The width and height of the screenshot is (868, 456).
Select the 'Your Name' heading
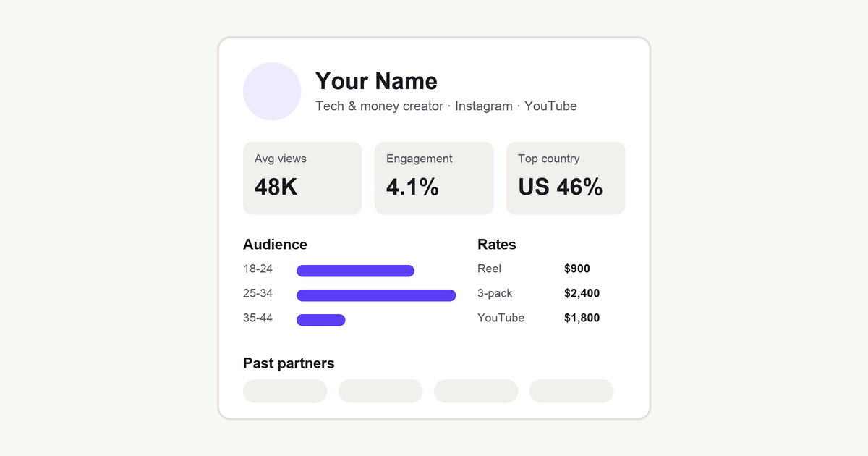376,81
